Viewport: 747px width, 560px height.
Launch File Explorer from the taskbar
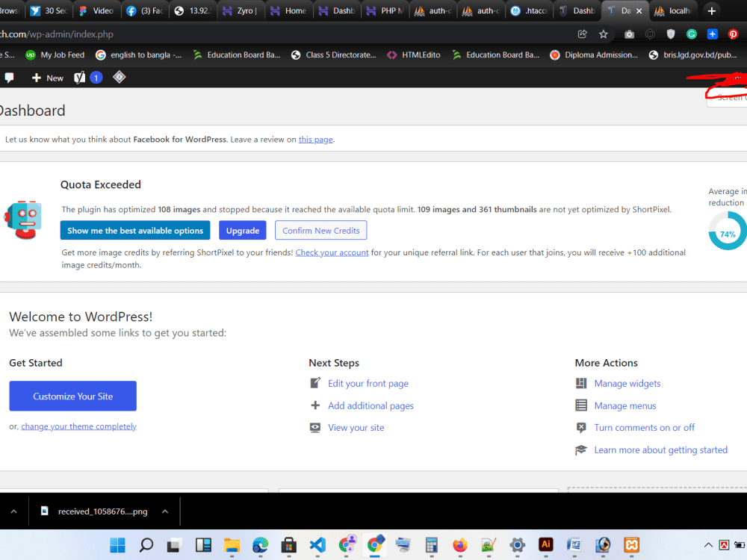tap(232, 545)
